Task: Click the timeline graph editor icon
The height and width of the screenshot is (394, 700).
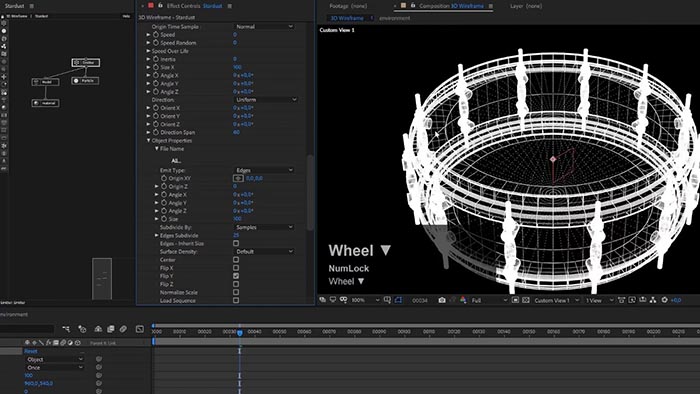Action: (x=140, y=329)
